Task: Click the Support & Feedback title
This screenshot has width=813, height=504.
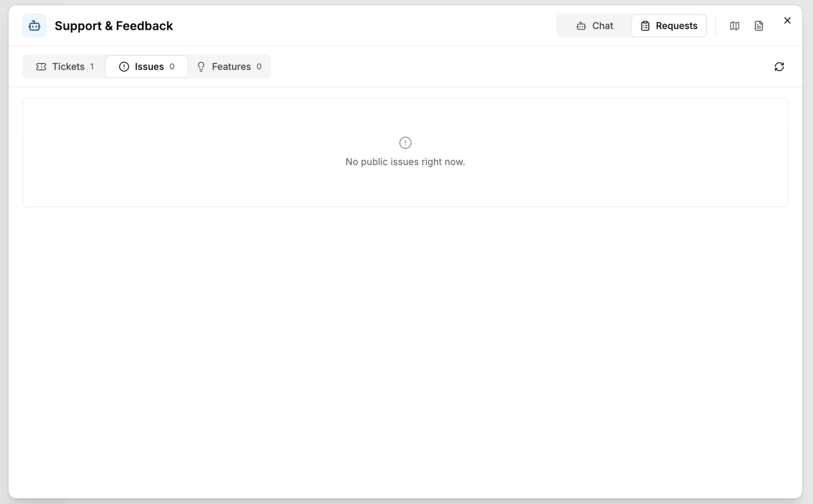Action: coord(114,26)
